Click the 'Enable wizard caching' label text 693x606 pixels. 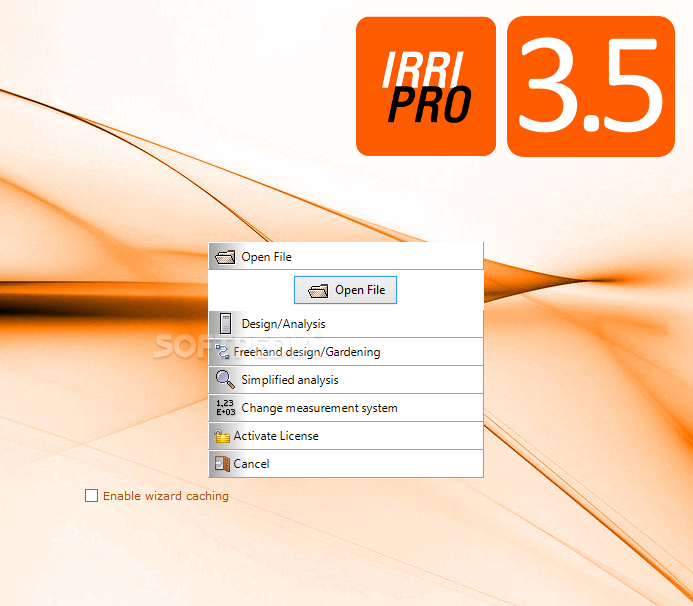166,496
